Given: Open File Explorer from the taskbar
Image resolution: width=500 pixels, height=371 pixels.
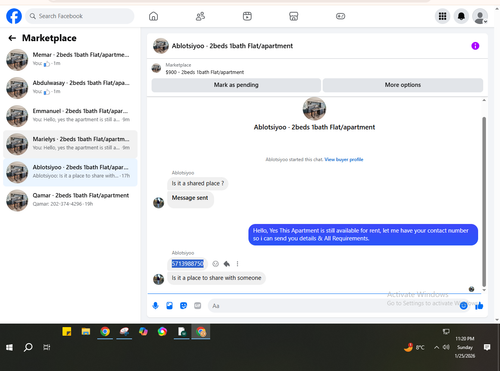Looking at the screenshot, I should point(86,332).
